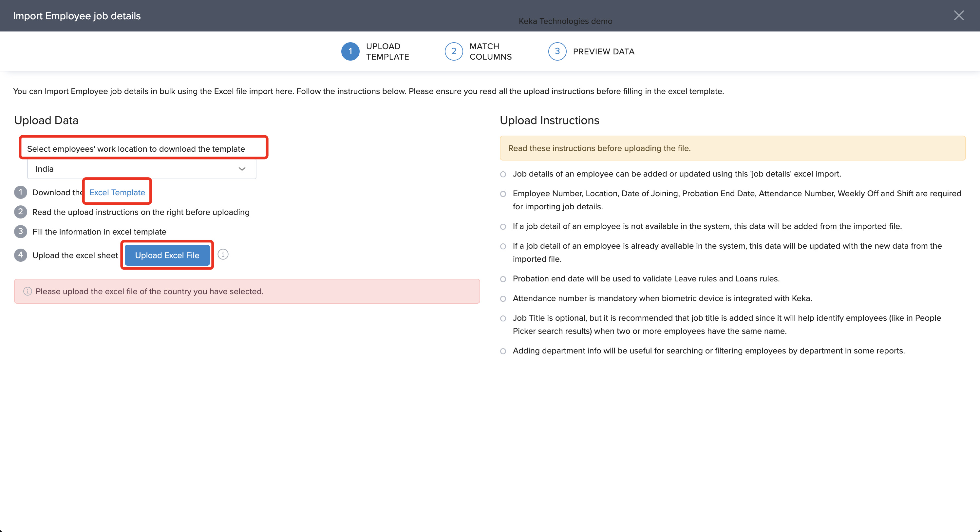Click the info icon in pink warning banner
Viewport: 980px width, 532px height.
point(28,292)
